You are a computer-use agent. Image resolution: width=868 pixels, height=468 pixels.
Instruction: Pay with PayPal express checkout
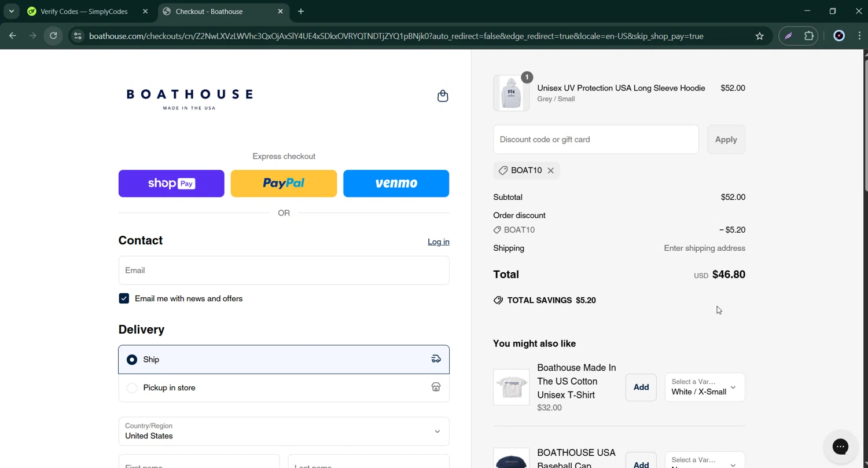(284, 184)
